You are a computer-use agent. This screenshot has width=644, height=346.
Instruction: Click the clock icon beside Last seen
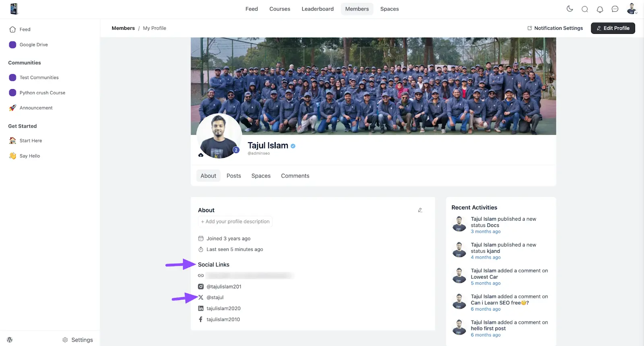coord(201,249)
